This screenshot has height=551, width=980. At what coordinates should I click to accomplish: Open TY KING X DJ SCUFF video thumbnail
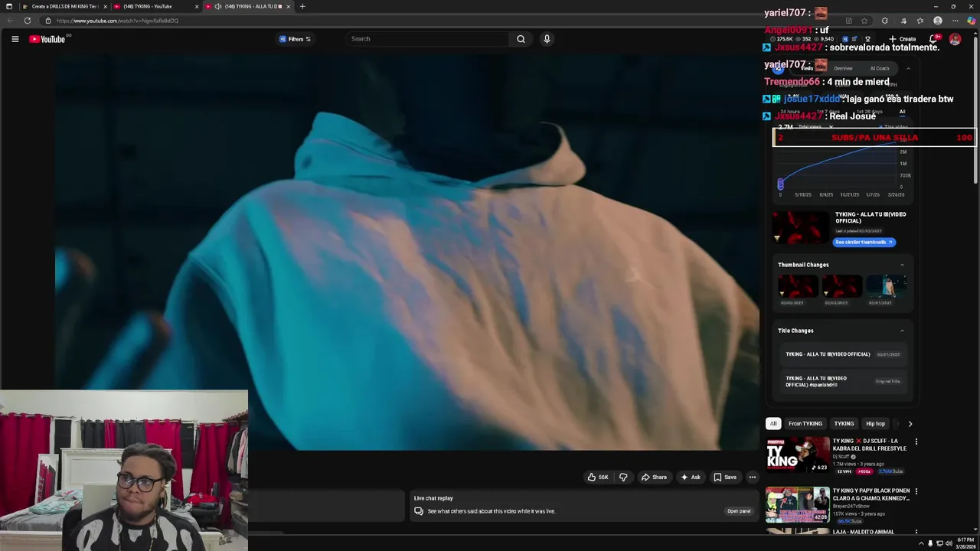[x=798, y=455]
